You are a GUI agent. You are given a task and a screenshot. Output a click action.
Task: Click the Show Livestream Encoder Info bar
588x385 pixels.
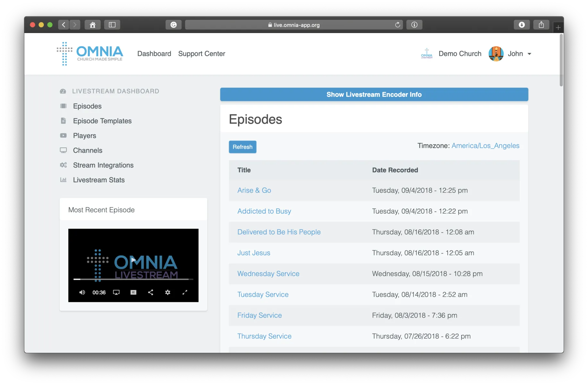point(374,95)
